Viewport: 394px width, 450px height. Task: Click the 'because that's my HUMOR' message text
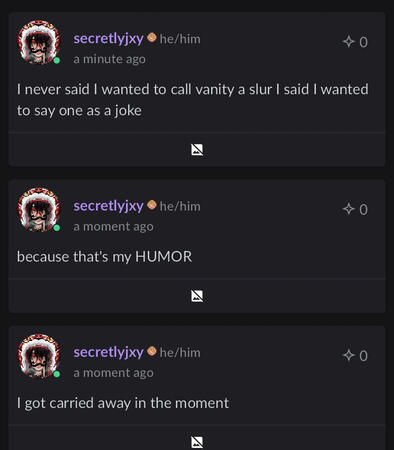[104, 257]
